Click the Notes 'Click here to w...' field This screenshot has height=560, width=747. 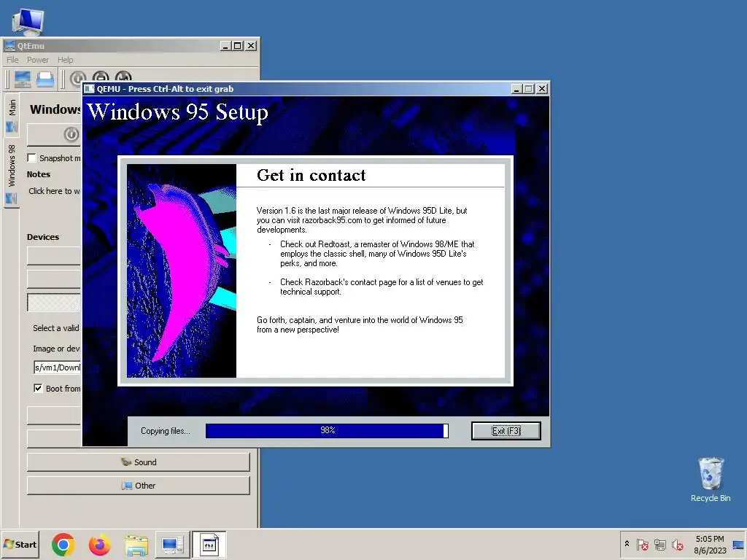(54, 191)
